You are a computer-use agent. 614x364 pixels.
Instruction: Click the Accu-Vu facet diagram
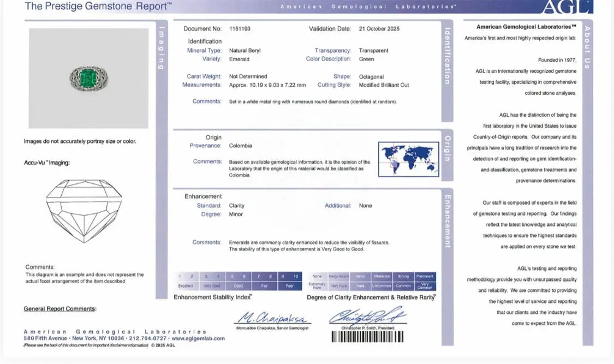coord(84,211)
